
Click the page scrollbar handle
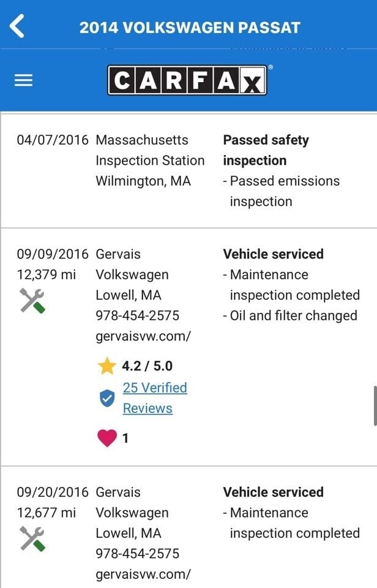375,405
